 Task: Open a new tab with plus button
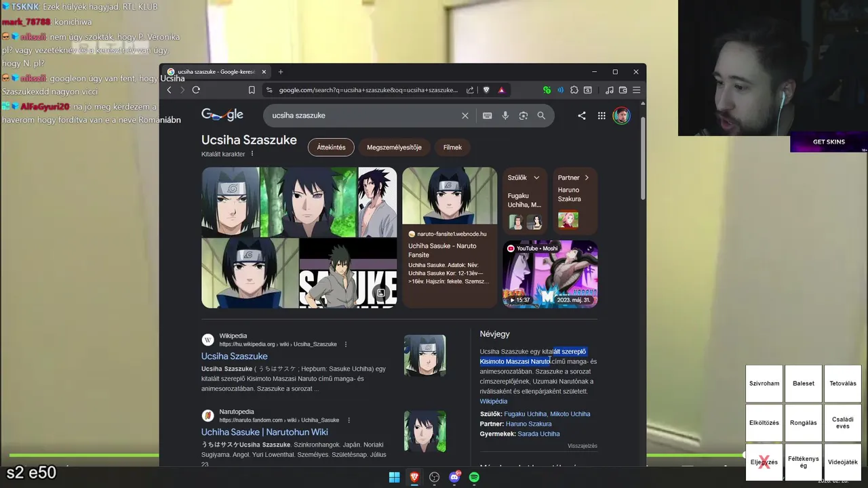coord(281,72)
